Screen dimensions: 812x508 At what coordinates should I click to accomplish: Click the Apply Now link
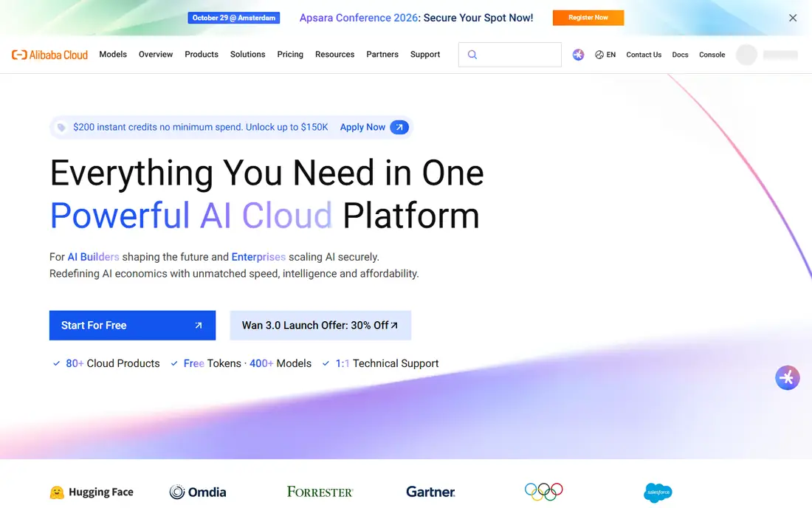coord(362,127)
